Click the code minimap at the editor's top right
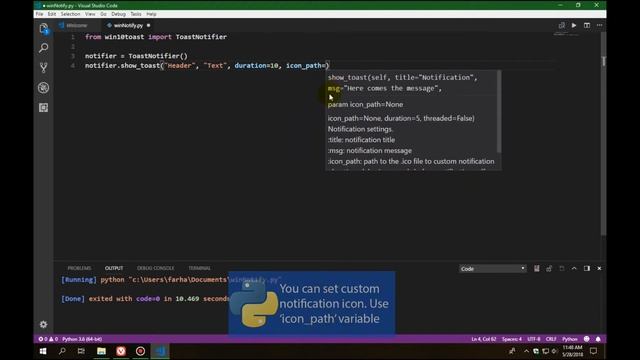 [567, 34]
